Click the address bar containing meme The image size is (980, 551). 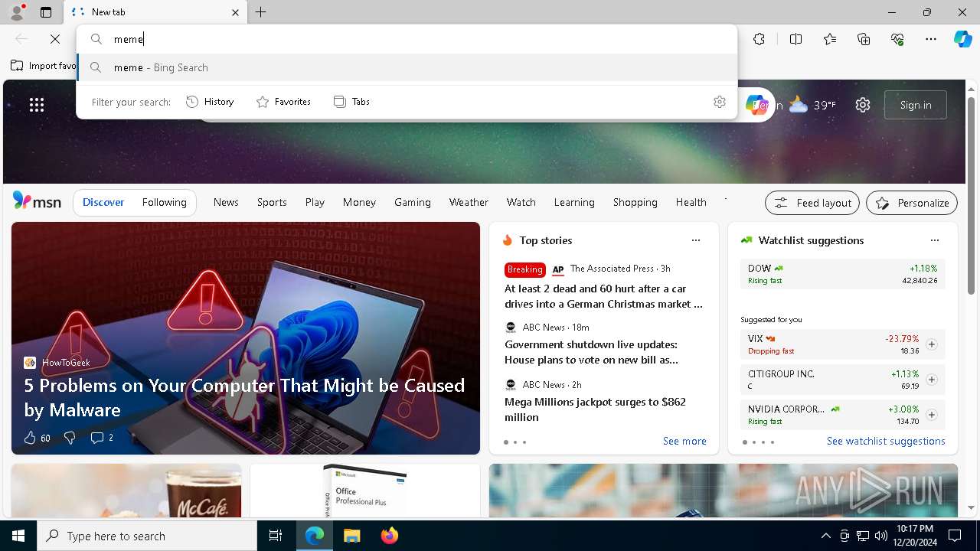[407, 39]
